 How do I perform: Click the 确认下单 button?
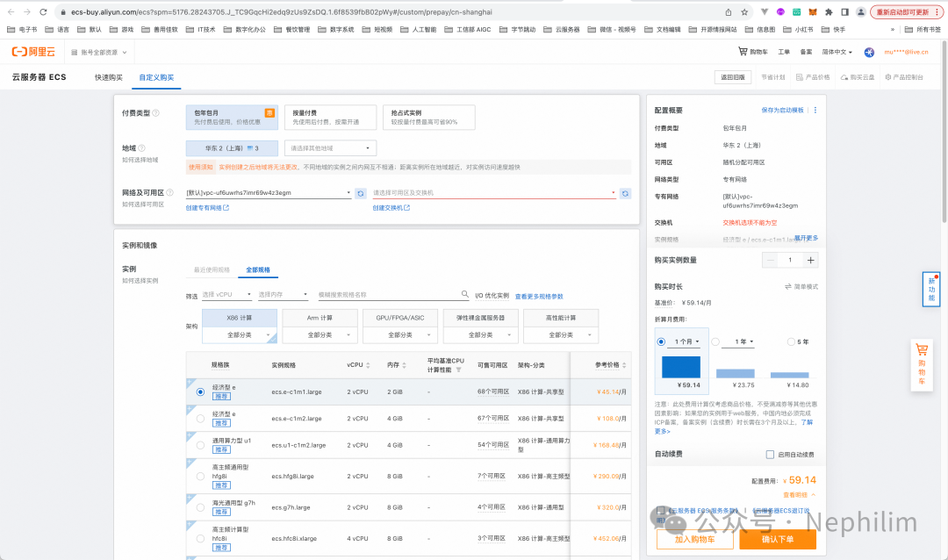tap(778, 540)
